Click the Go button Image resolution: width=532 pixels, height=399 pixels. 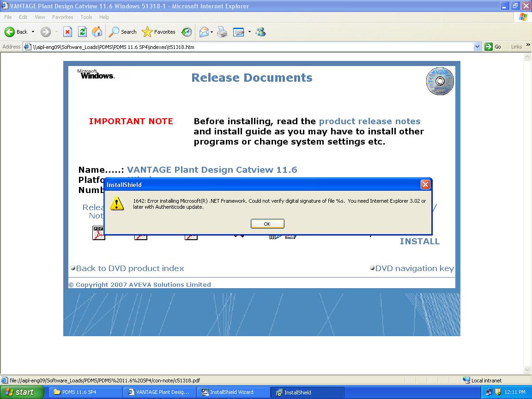point(493,47)
